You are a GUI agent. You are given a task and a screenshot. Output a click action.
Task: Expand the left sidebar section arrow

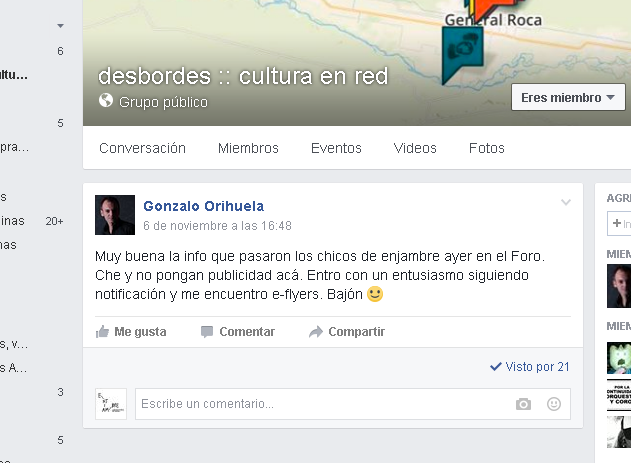click(60, 26)
